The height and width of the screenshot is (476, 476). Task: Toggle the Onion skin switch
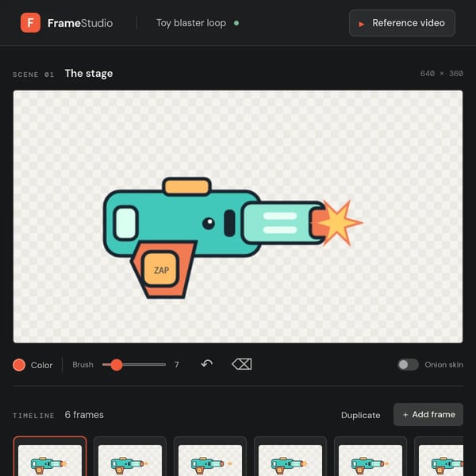(408, 365)
